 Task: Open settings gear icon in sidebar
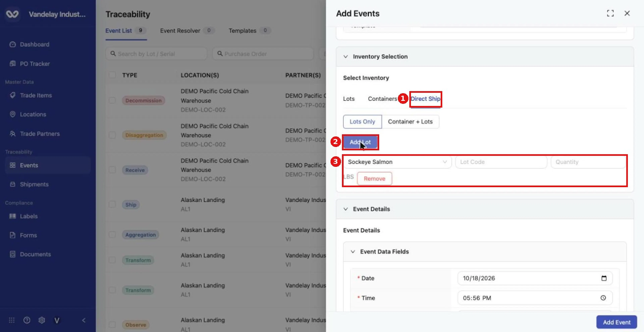click(x=42, y=320)
